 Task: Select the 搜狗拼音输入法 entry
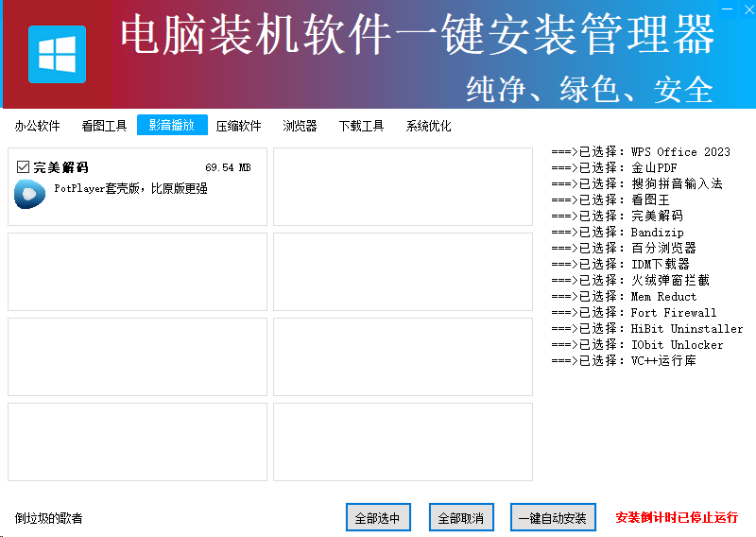click(637, 183)
